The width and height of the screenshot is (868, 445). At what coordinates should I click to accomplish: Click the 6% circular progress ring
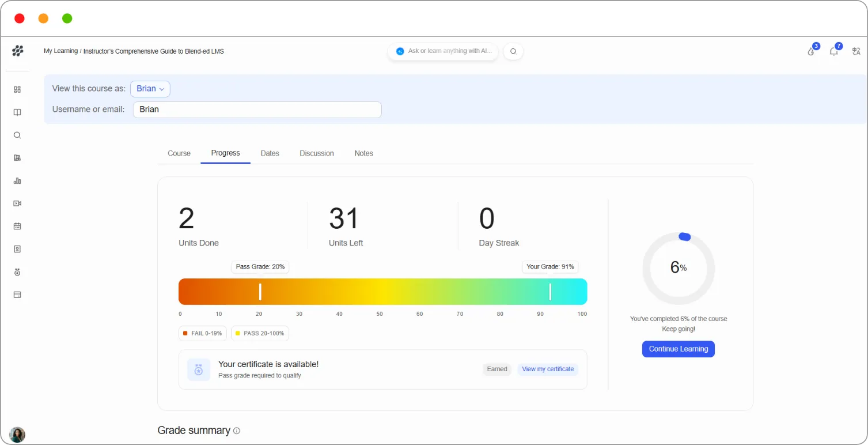(x=679, y=268)
